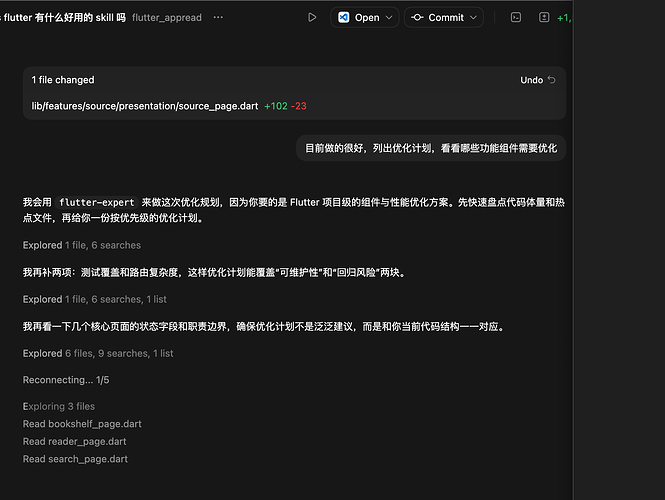Image resolution: width=665 pixels, height=500 pixels.
Task: Expand the Commit dropdown chevron
Action: pos(474,17)
